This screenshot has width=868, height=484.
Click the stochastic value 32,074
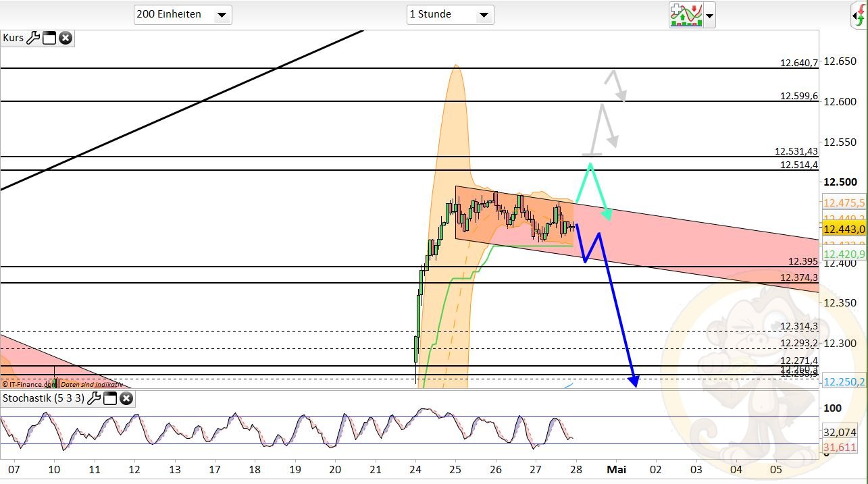pos(839,432)
